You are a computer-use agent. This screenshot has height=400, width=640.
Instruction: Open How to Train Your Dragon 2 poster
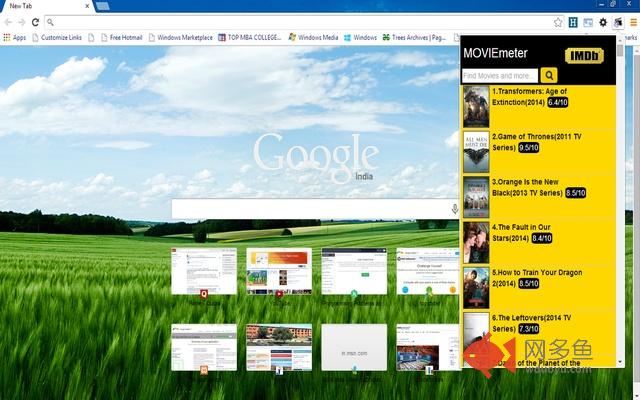[x=476, y=288]
